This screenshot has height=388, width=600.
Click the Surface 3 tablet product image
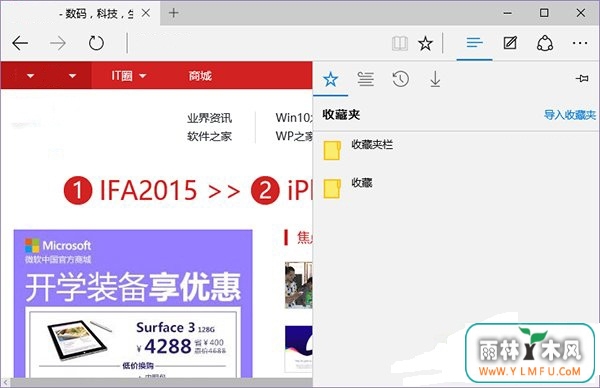click(81, 340)
